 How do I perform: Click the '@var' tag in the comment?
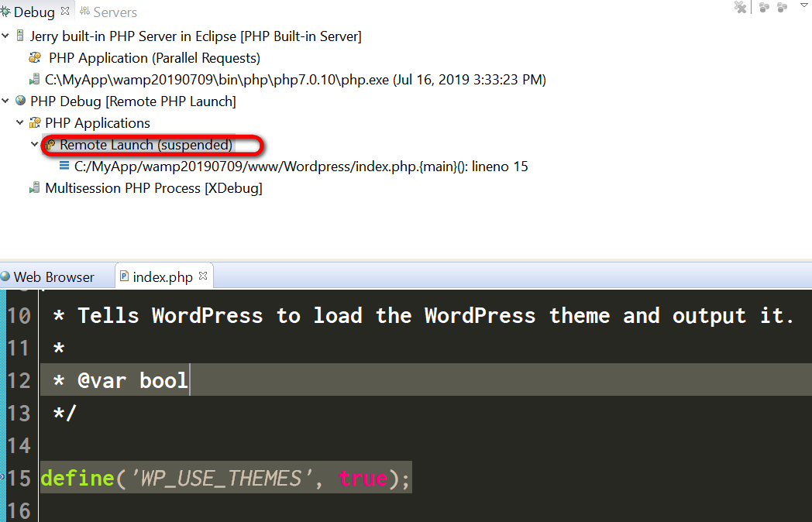102,380
